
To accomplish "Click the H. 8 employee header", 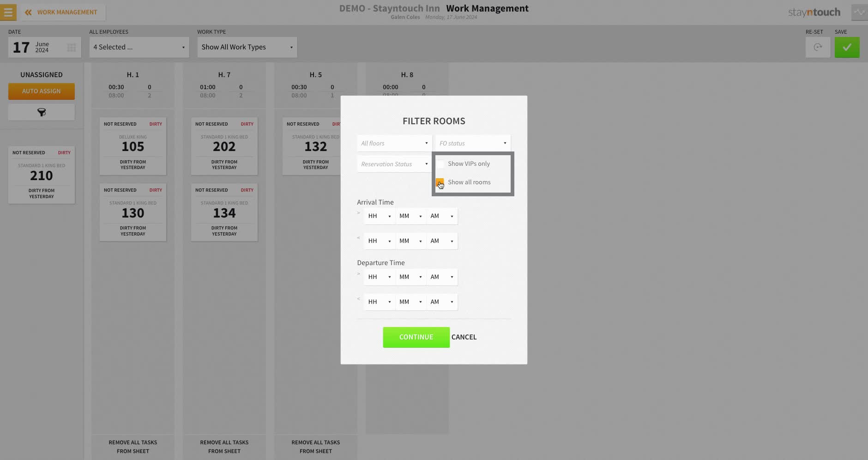I will click(x=407, y=75).
